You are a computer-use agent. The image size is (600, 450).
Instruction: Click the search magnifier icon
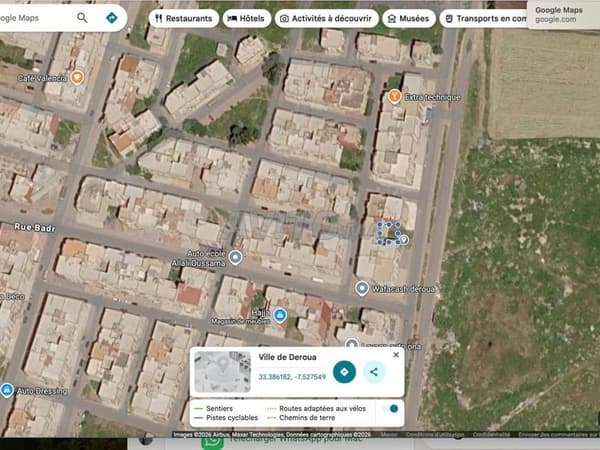tap(82, 18)
